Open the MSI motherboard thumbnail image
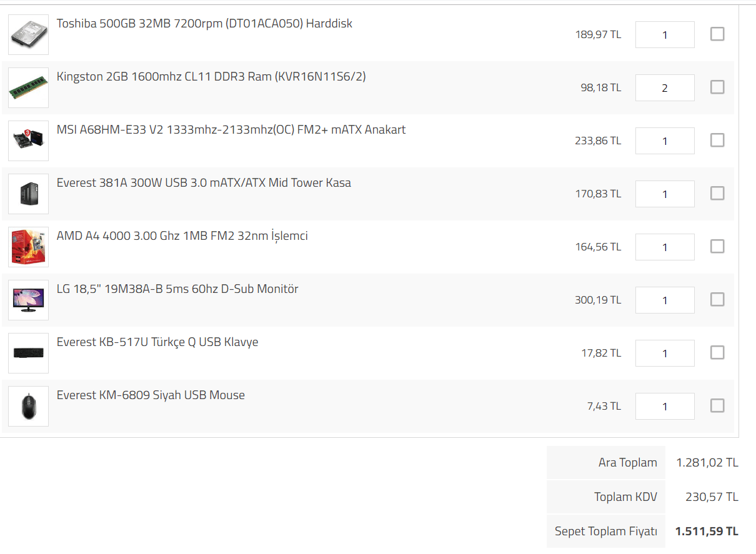This screenshot has height=554, width=756. click(29, 141)
